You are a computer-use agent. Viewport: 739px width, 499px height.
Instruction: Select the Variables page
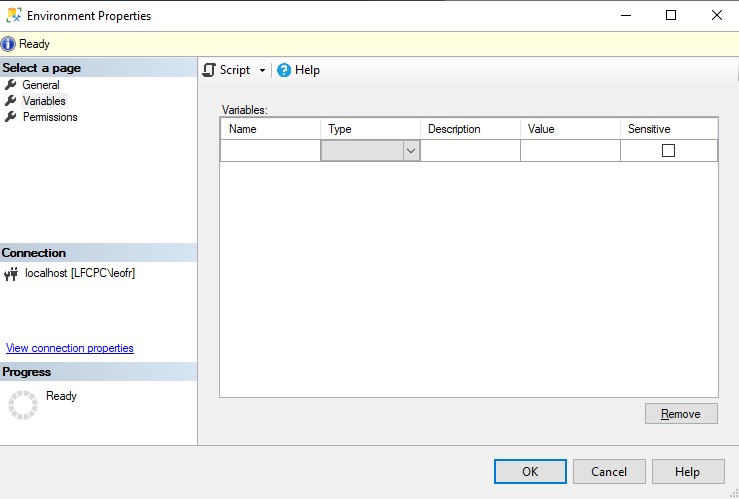click(44, 101)
